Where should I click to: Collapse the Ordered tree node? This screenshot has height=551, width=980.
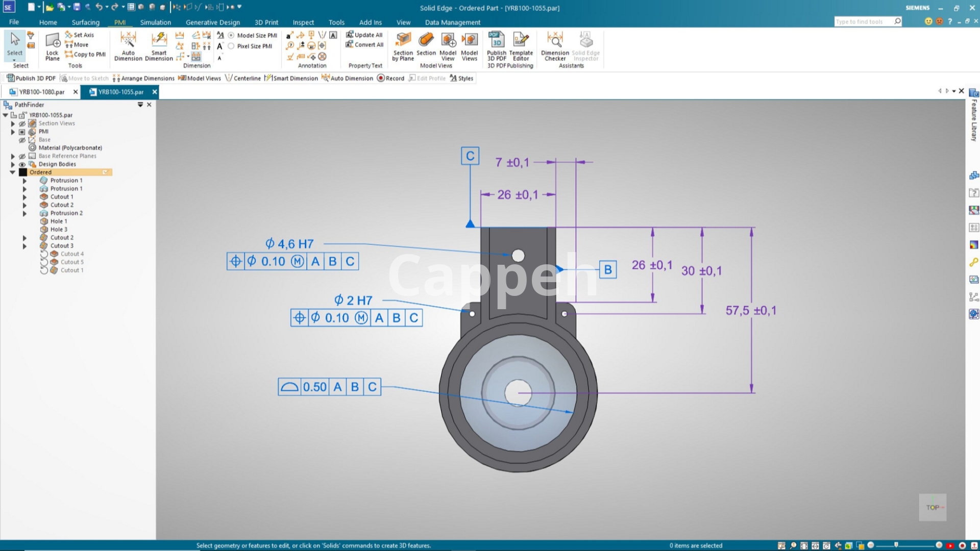[13, 172]
